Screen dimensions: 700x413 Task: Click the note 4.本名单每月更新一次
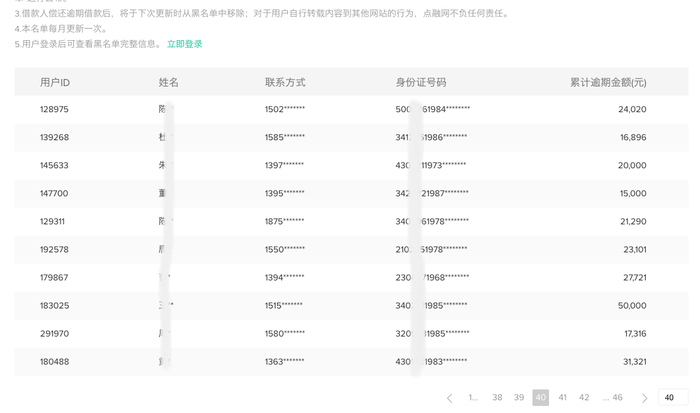[61, 29]
